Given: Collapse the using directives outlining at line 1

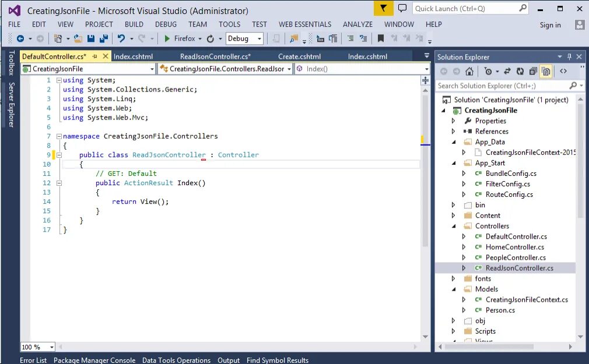Looking at the screenshot, I should tap(59, 80).
